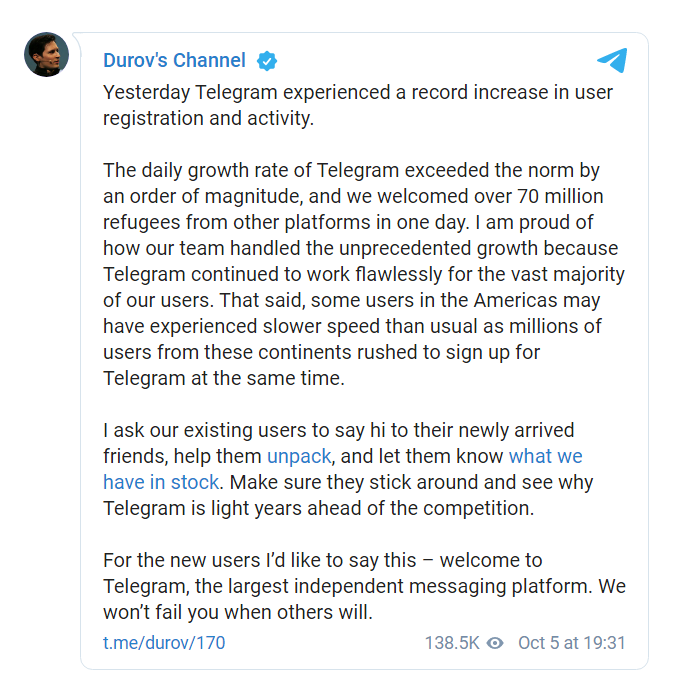Open Durov's profile avatar photo

pyautogui.click(x=47, y=54)
